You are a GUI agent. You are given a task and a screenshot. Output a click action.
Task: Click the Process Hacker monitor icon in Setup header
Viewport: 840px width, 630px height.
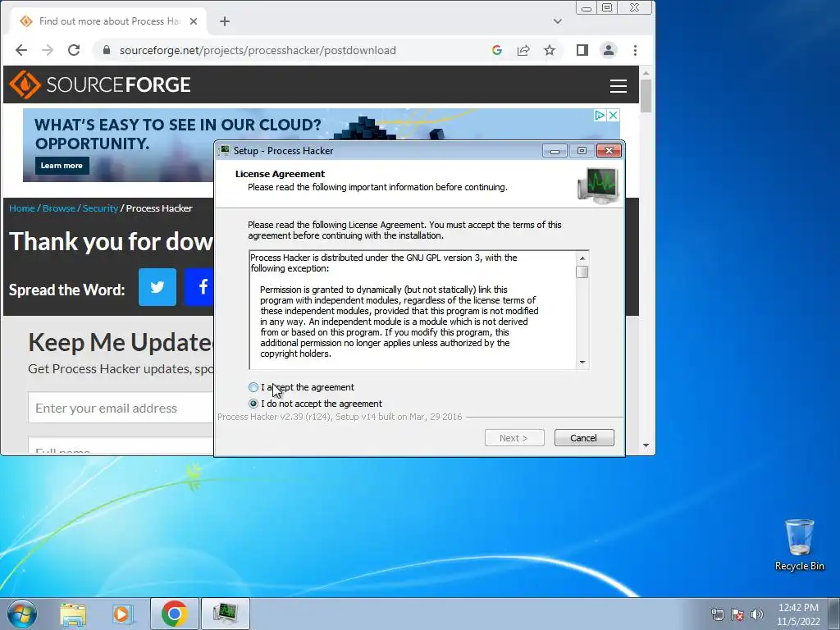click(x=598, y=185)
